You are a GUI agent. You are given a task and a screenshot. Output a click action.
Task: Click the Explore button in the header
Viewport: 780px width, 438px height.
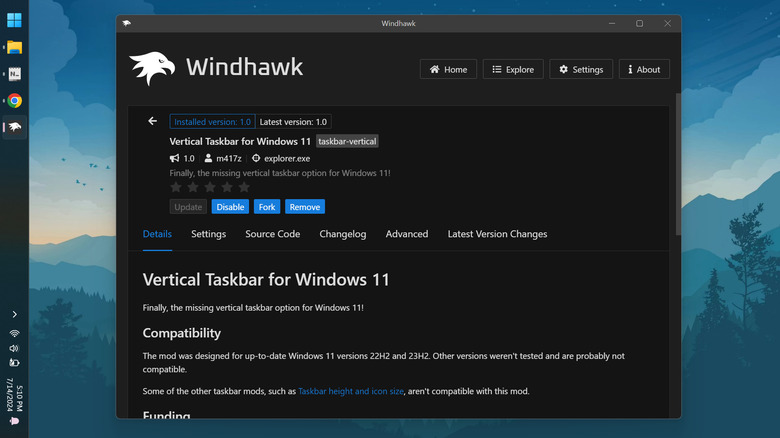(513, 69)
